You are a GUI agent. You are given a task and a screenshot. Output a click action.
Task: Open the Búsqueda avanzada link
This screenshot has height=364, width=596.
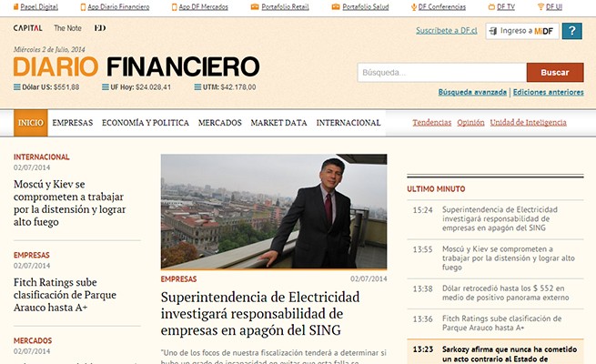(472, 92)
